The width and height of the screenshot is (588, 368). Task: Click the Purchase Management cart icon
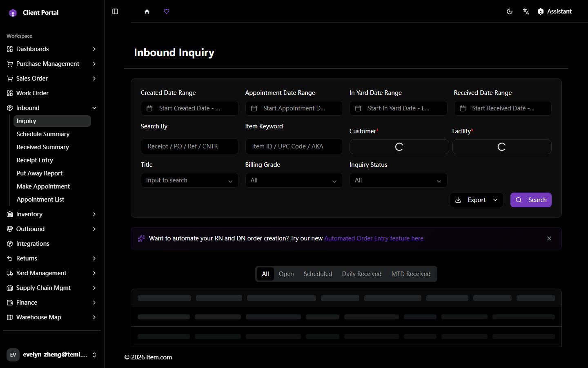click(10, 64)
